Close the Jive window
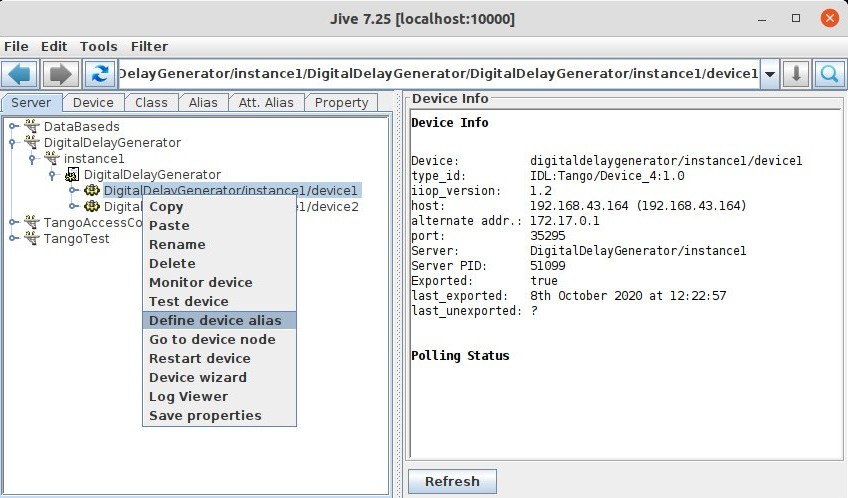 pos(829,18)
